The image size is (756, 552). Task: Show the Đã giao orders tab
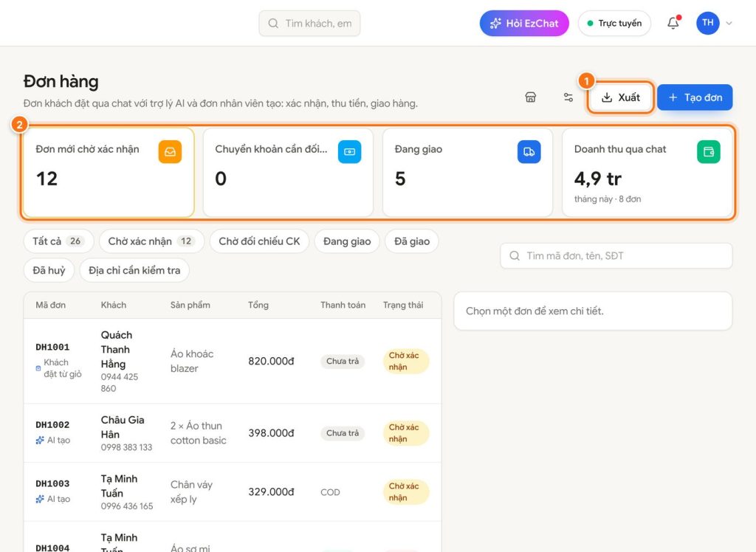[x=412, y=241]
